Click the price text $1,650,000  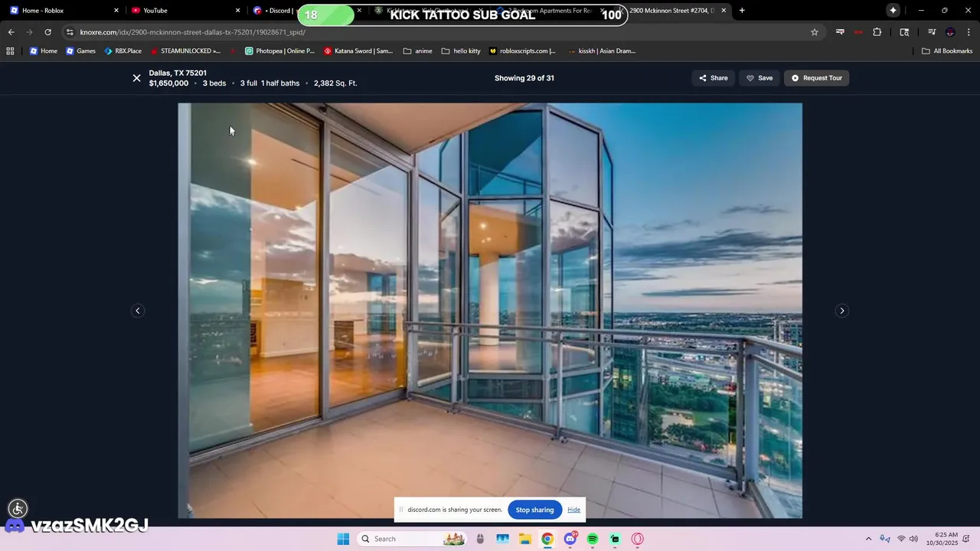(168, 83)
